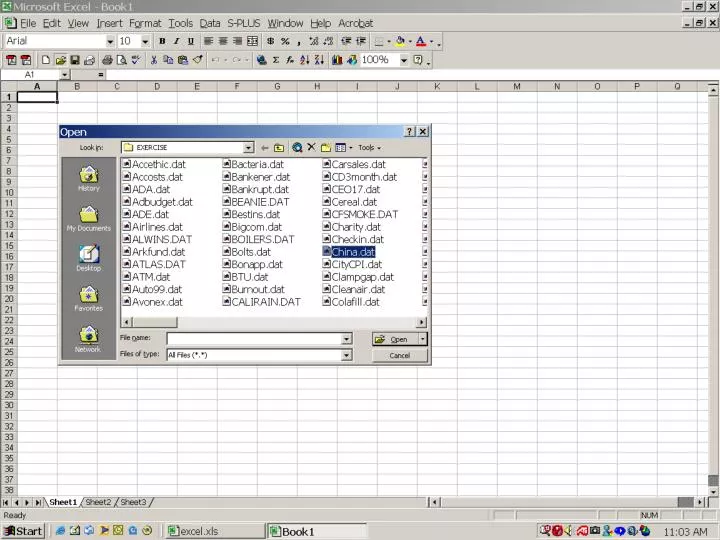The image size is (720, 540).
Task: Click the Office Assistant help icon
Action: coord(418,60)
